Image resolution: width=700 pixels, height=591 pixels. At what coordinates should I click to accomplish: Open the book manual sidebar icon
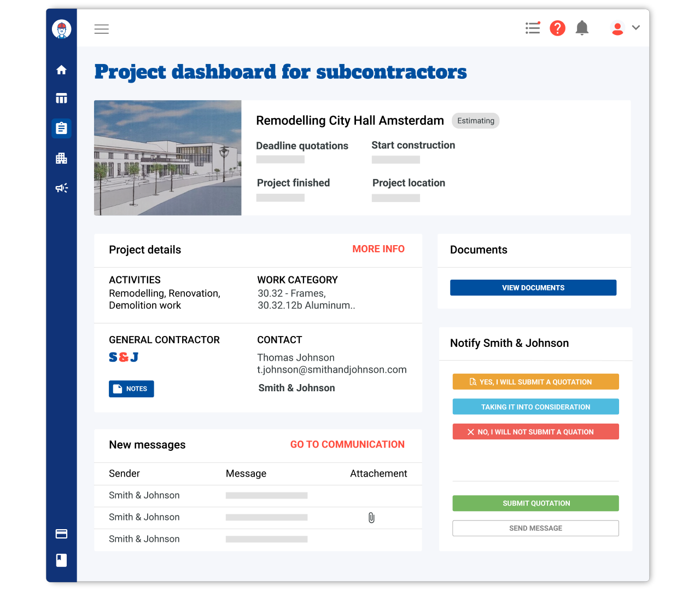pyautogui.click(x=62, y=560)
